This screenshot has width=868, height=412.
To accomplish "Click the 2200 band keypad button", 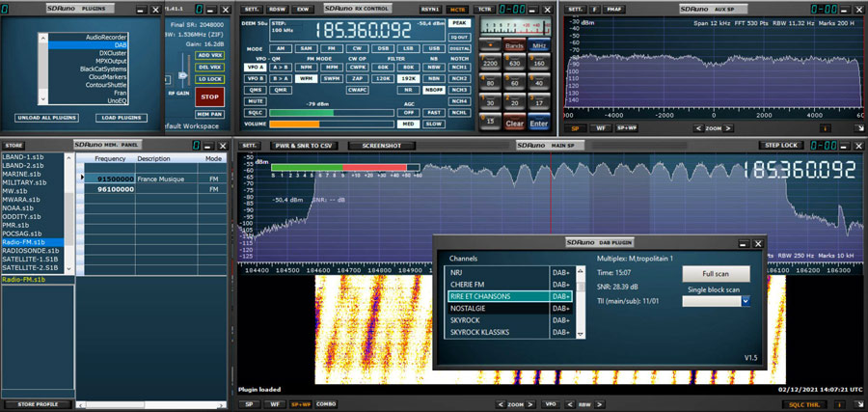I will coord(489,64).
